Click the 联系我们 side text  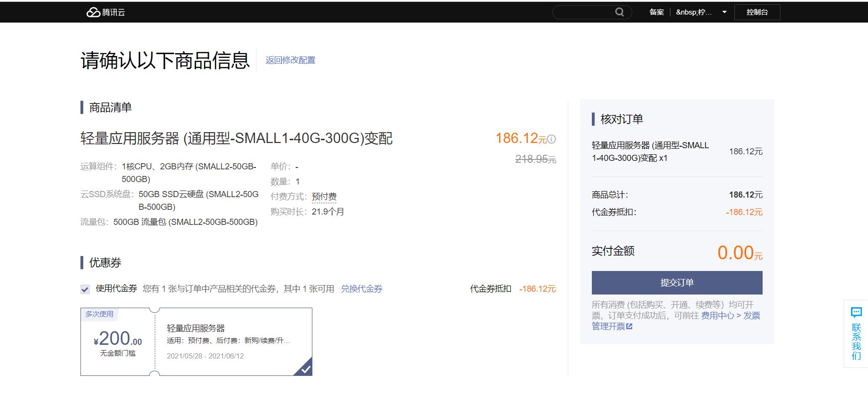pyautogui.click(x=856, y=342)
